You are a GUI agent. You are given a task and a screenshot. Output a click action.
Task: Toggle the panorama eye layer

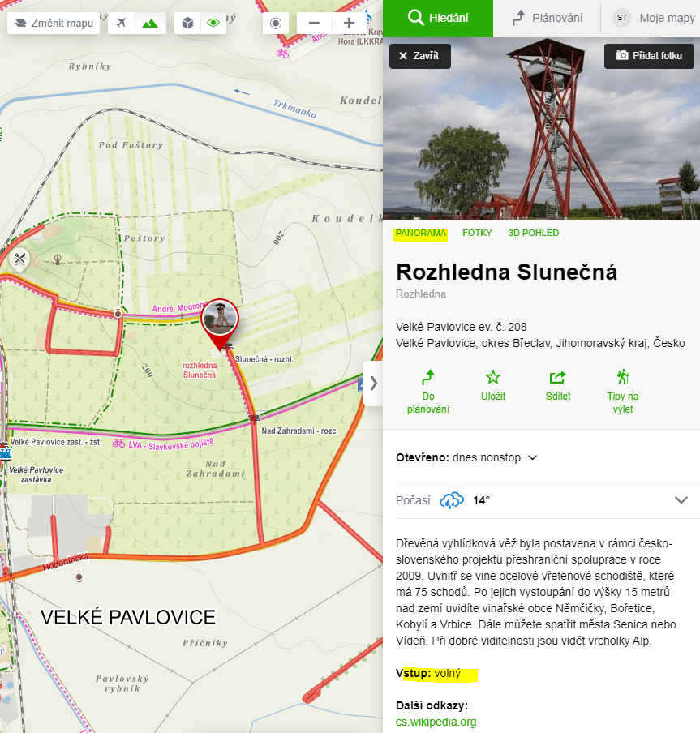tap(213, 23)
